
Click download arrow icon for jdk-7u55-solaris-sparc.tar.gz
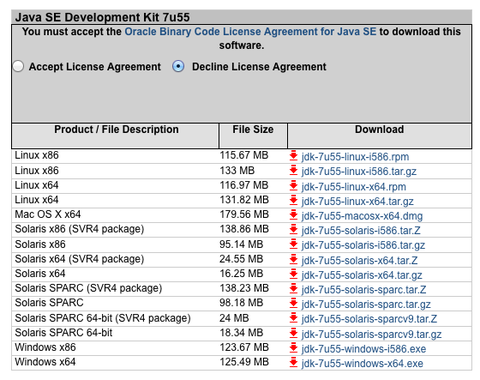click(x=293, y=303)
